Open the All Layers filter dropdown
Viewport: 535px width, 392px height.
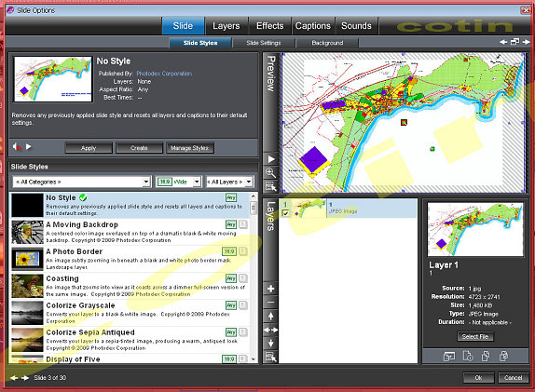229,182
